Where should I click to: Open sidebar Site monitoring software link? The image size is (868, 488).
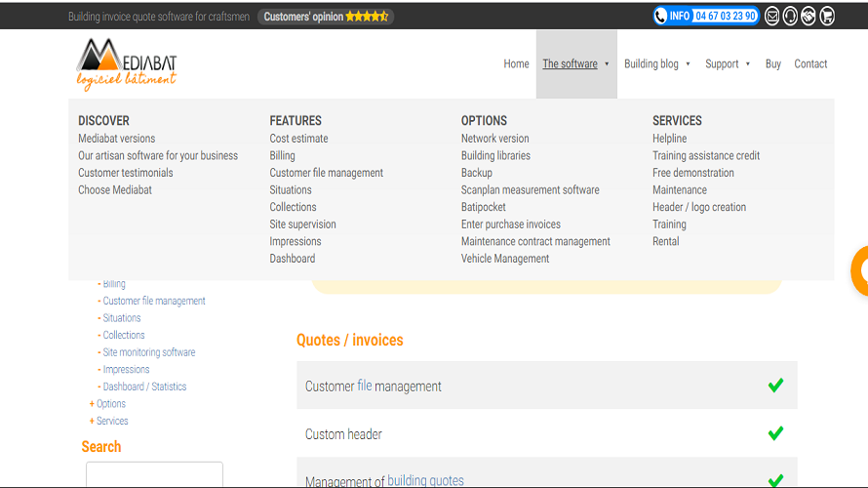(x=149, y=352)
